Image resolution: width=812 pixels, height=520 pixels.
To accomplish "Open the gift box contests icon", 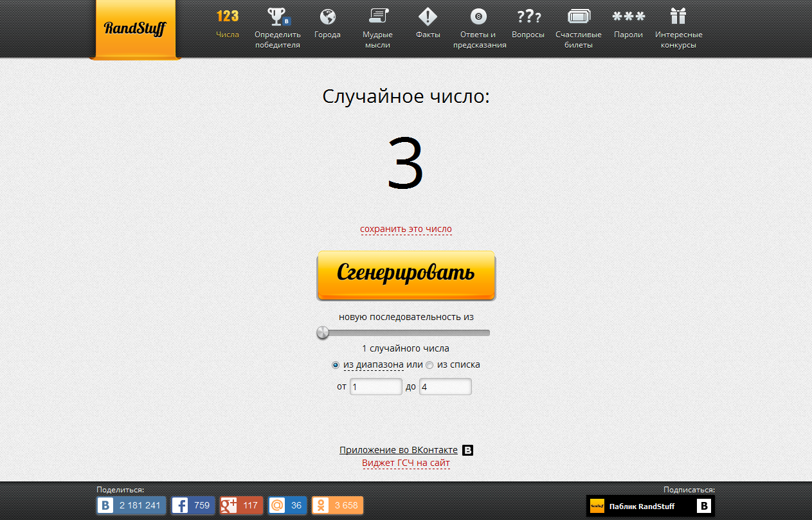I will pos(678,16).
